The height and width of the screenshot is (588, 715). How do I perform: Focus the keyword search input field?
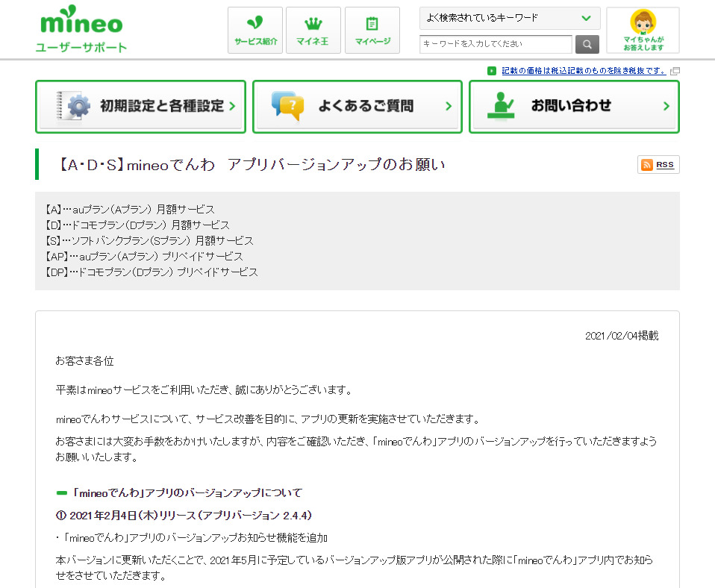tap(496, 44)
